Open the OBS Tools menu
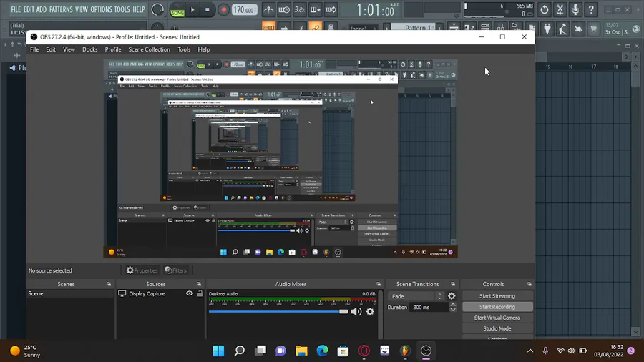Image resolution: width=644 pixels, height=362 pixels. pyautogui.click(x=184, y=49)
